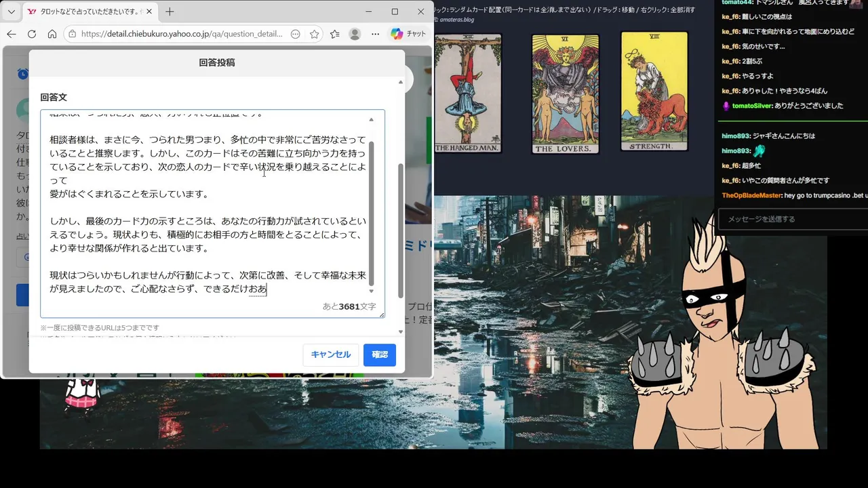Select the Strength tarot card
Image resolution: width=868 pixels, height=488 pixels.
coord(654,91)
